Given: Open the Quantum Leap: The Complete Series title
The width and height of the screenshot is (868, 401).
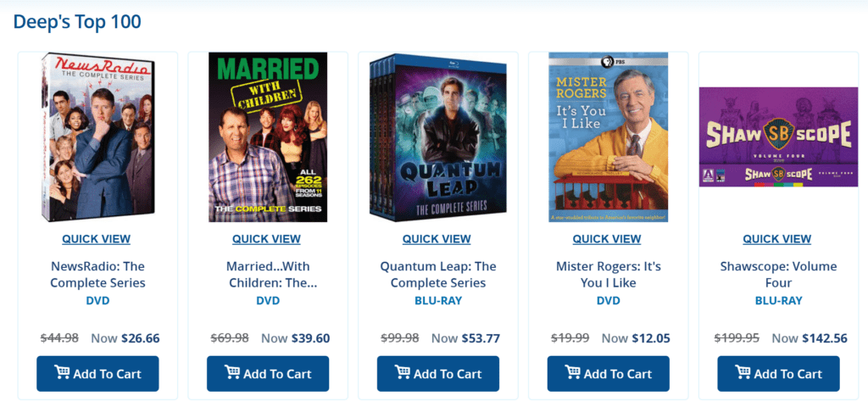Looking at the screenshot, I should click(438, 275).
